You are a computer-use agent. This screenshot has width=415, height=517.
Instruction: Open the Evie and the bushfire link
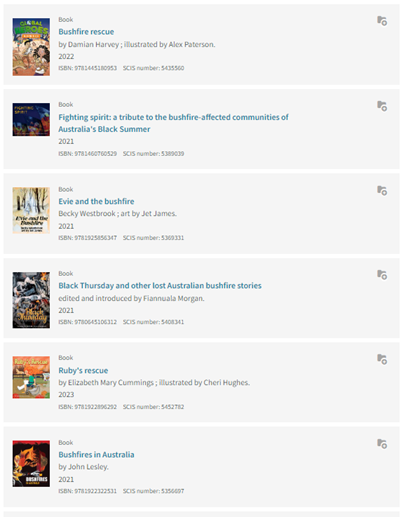[96, 201]
